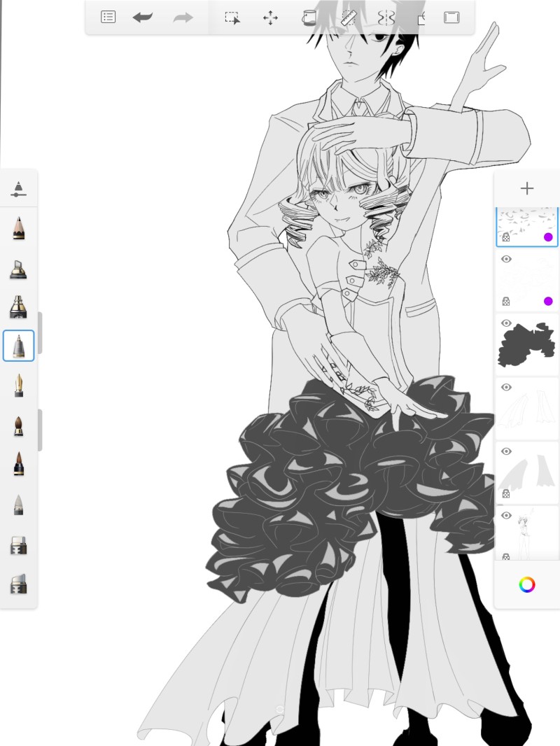Screen dimensions: 560x746
Task: Activate the four-arrow transform tool
Action: (x=270, y=18)
